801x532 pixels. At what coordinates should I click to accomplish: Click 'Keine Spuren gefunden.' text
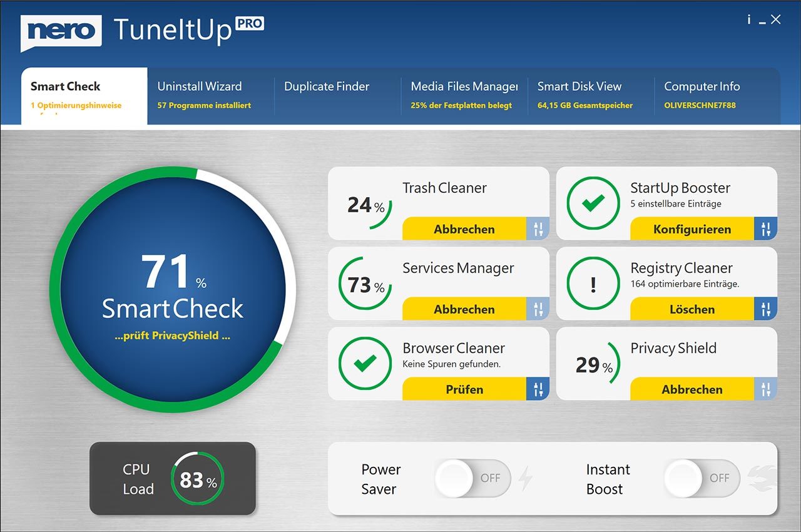pyautogui.click(x=452, y=364)
